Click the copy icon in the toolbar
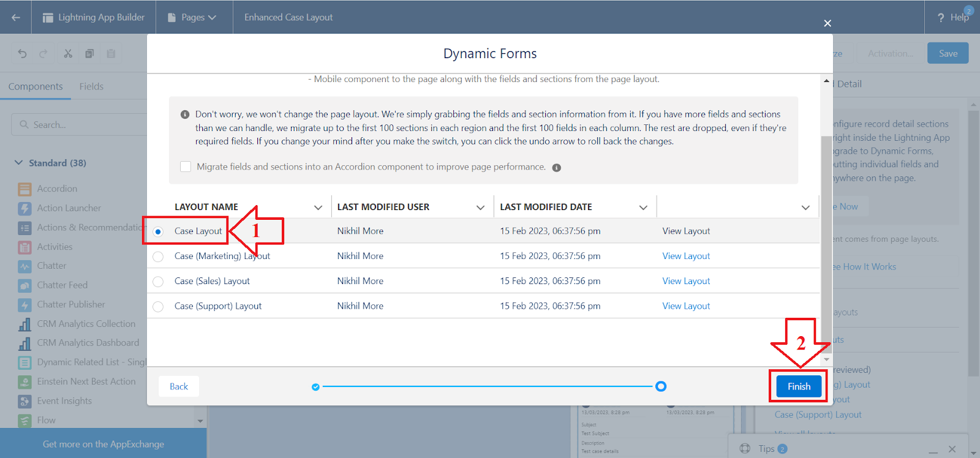 (89, 53)
